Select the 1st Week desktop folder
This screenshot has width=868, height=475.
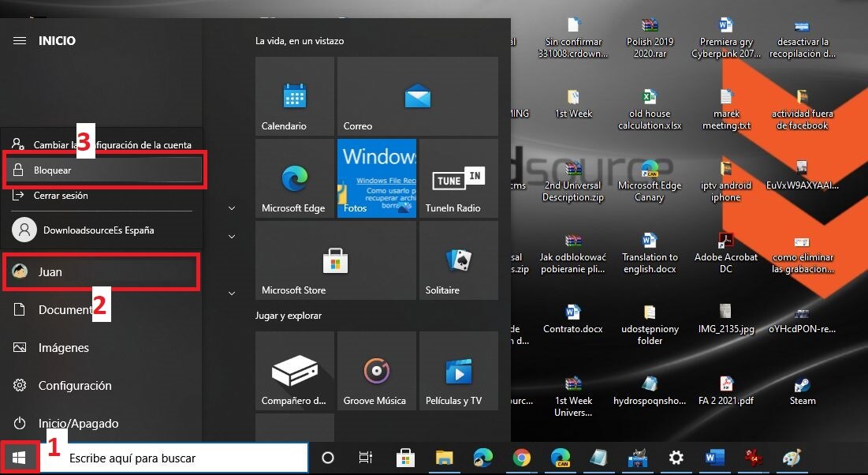pos(573,103)
